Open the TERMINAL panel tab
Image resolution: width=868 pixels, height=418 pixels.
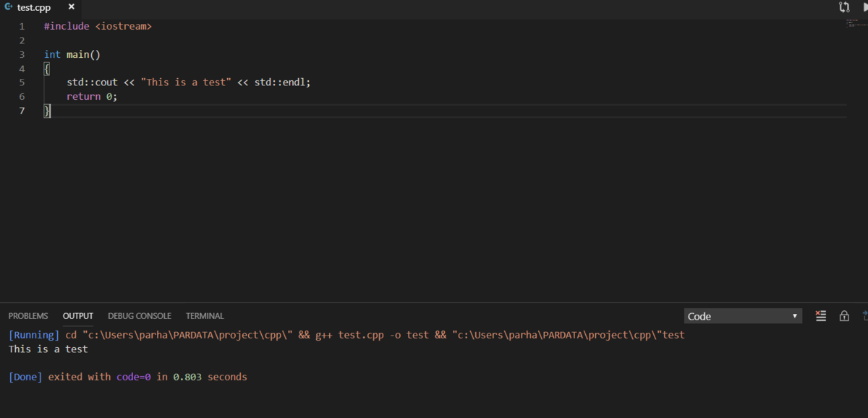pyautogui.click(x=205, y=316)
